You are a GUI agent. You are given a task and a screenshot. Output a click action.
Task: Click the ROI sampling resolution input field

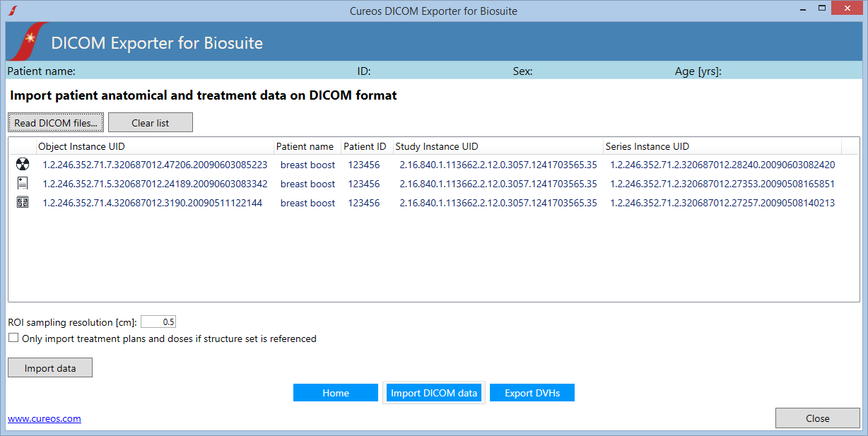pyautogui.click(x=159, y=321)
